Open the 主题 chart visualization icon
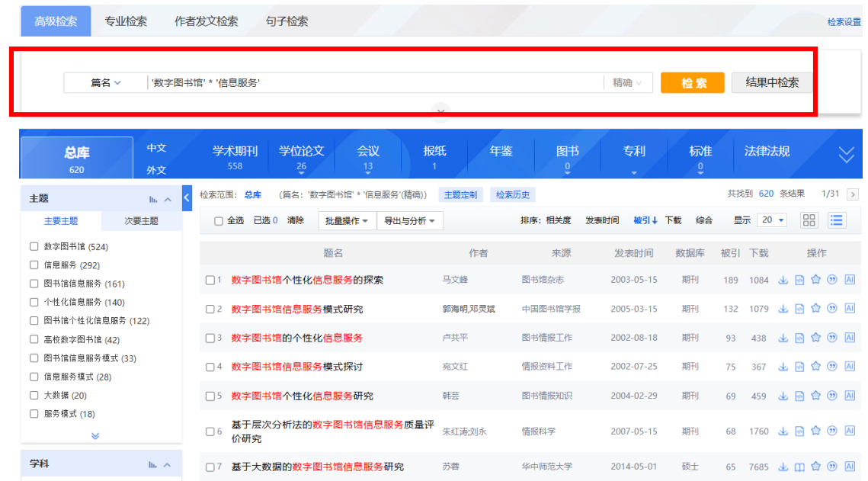Image resolution: width=868 pixels, height=481 pixels. pos(152,199)
